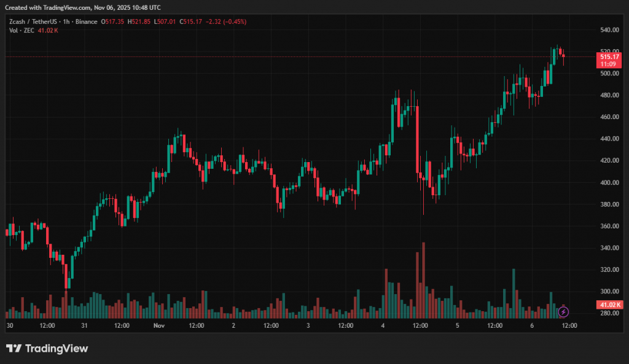Viewport: 629px width, 364px height.
Task: Click the 'Nov' label on time axis
Action: pyautogui.click(x=159, y=325)
